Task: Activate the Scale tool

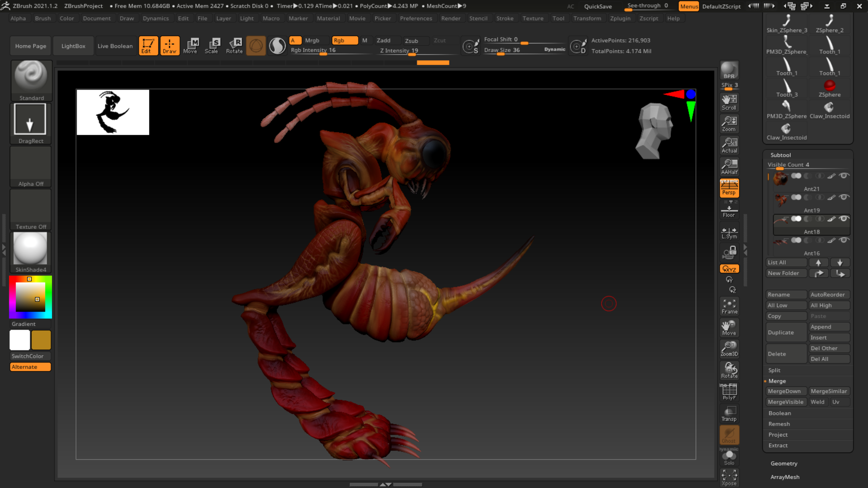Action: [212, 45]
